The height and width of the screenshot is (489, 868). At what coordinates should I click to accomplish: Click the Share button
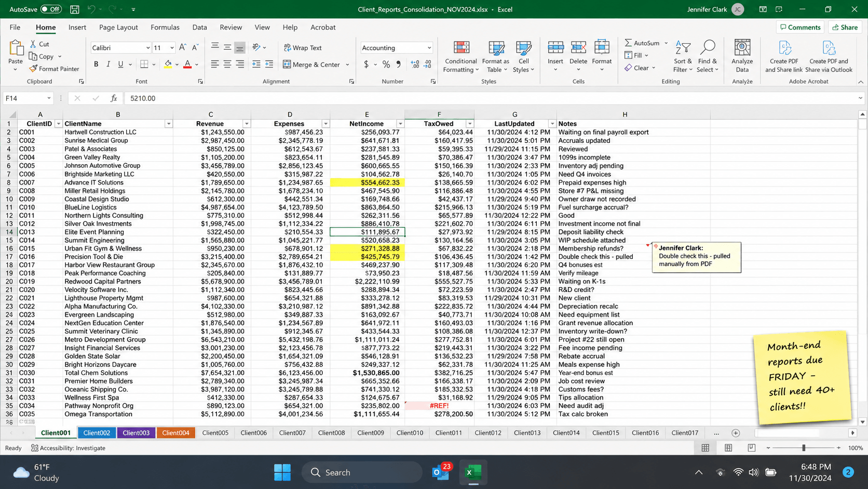(845, 27)
